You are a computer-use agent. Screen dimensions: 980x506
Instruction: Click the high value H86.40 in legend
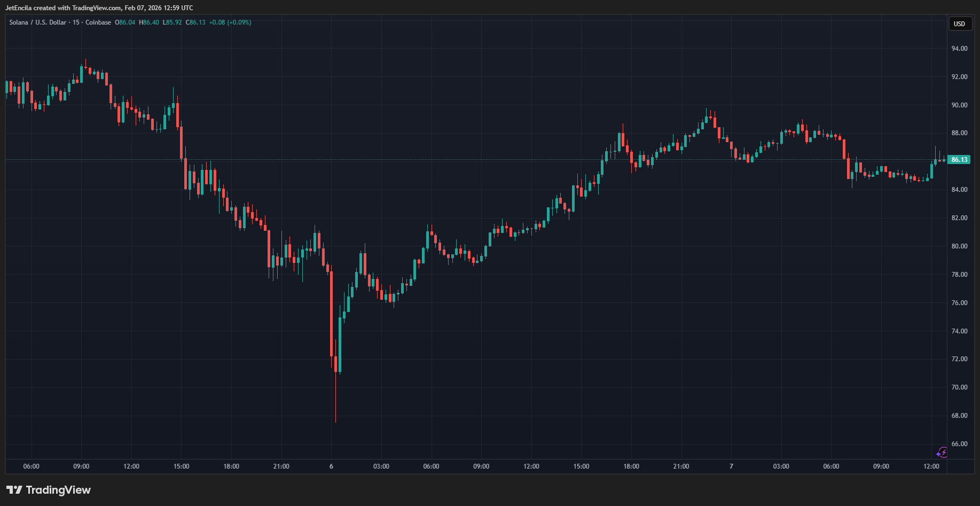(x=149, y=22)
